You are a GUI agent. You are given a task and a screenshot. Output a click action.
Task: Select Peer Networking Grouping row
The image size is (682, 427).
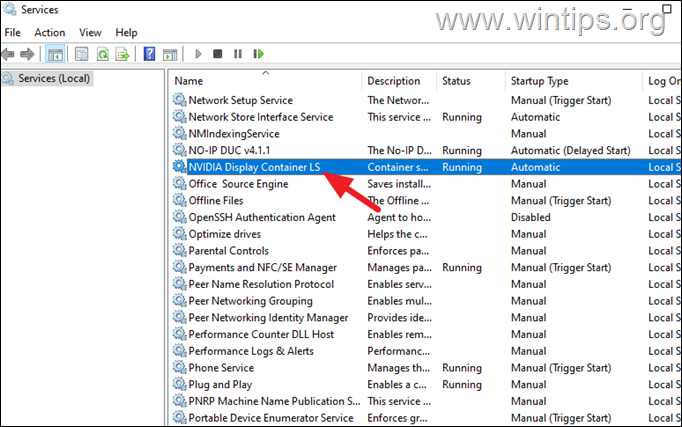coord(427,301)
